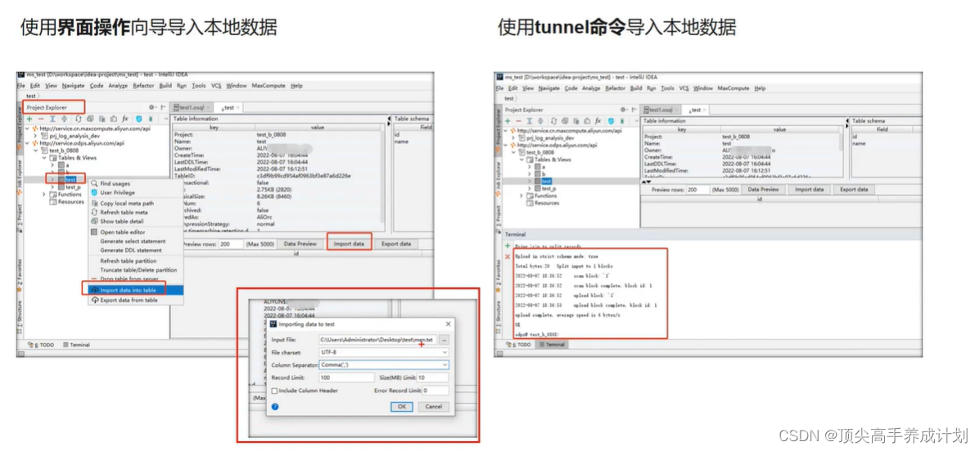Screen dimensions: 980x451
Task: Add new terminal session with green plus in Terminal panel
Action: [508, 246]
